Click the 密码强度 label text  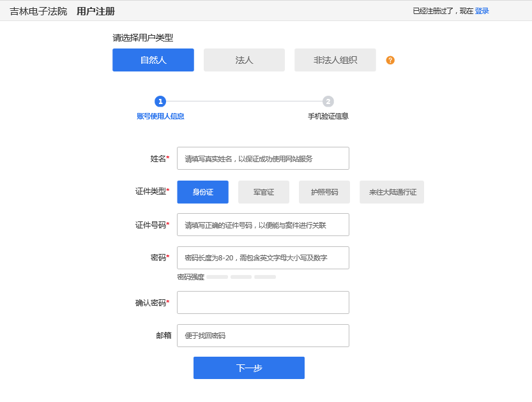[191, 277]
